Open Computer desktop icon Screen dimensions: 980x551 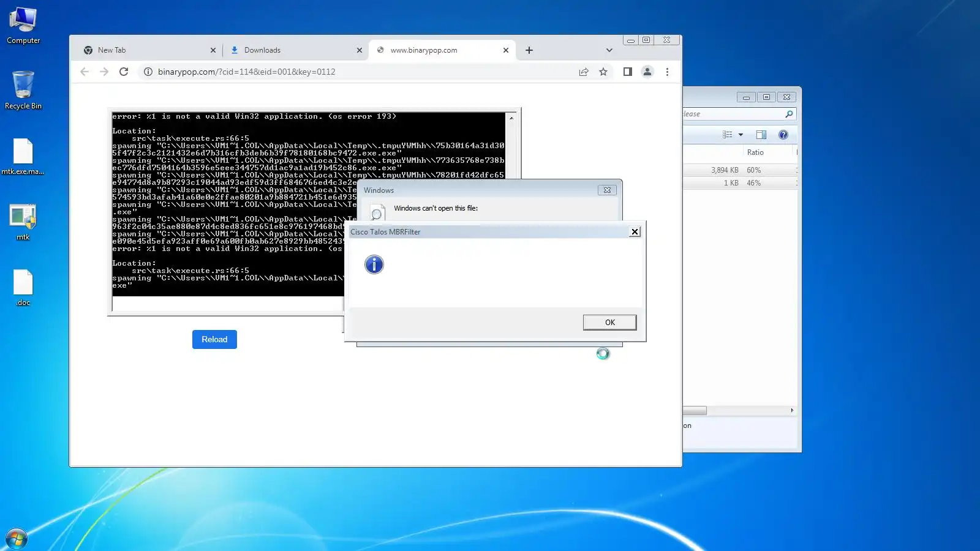pos(23,26)
